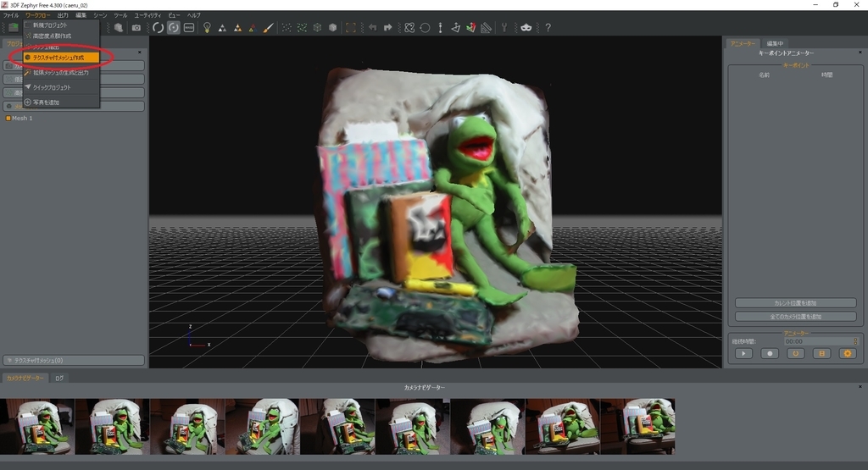Click the cube icon left of camera icon
The image size is (868, 470).
[x=119, y=28]
